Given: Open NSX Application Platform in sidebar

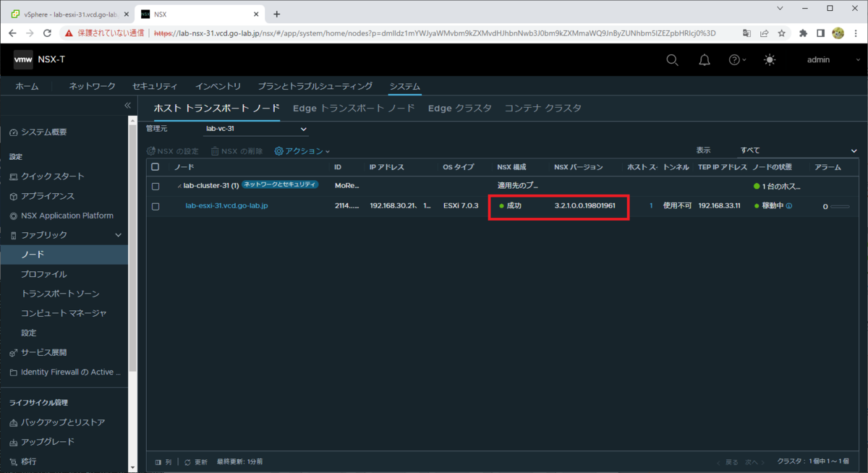Looking at the screenshot, I should pos(67,216).
